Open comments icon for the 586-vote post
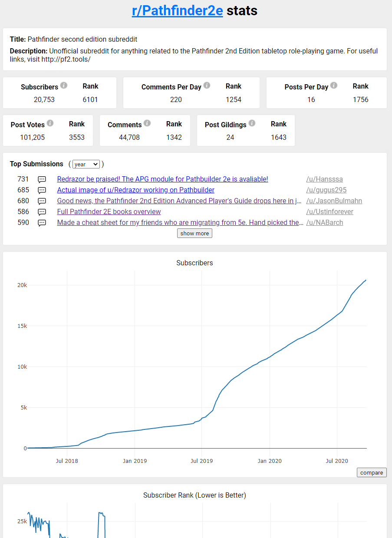 42,212
